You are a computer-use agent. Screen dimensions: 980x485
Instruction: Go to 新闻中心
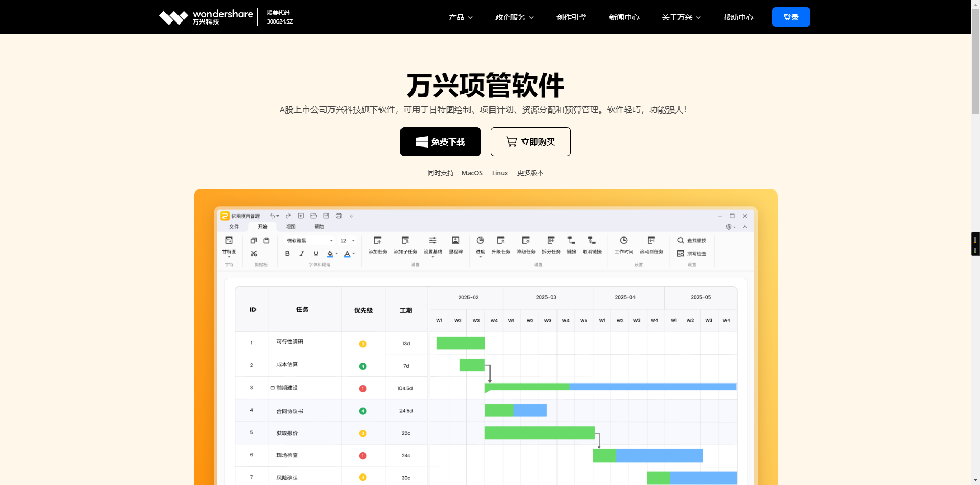[624, 17]
